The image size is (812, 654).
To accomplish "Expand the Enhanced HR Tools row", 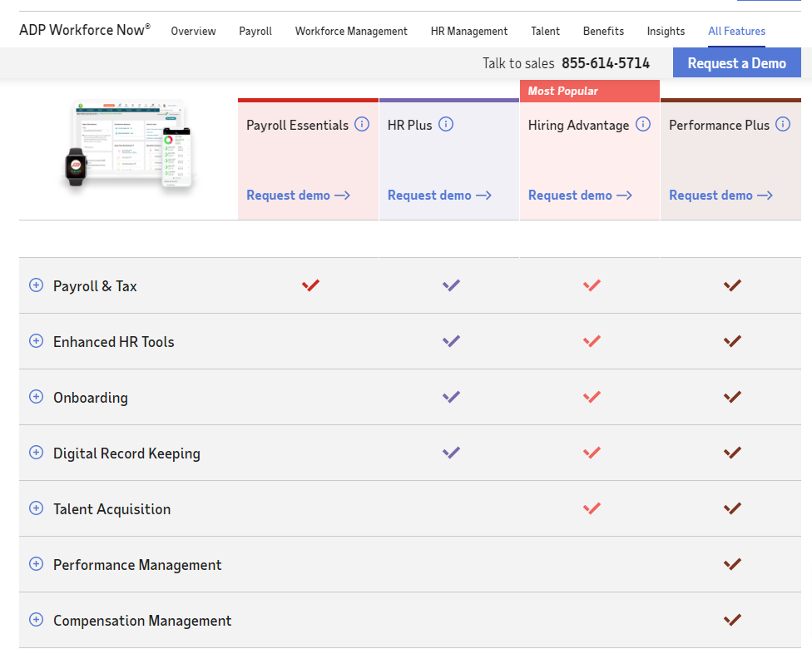I will pyautogui.click(x=37, y=341).
